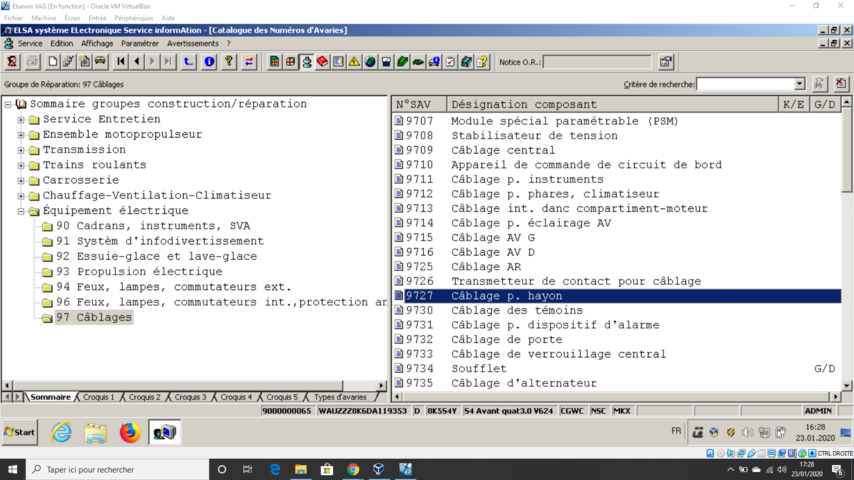The width and height of the screenshot is (854, 480).
Task: Click the yellow warning triangle icon
Action: point(354,62)
